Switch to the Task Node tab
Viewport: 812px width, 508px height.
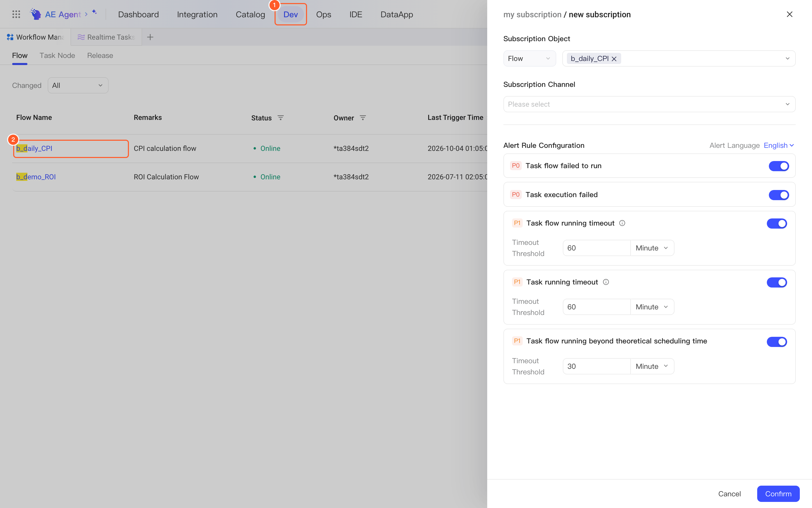(x=57, y=55)
